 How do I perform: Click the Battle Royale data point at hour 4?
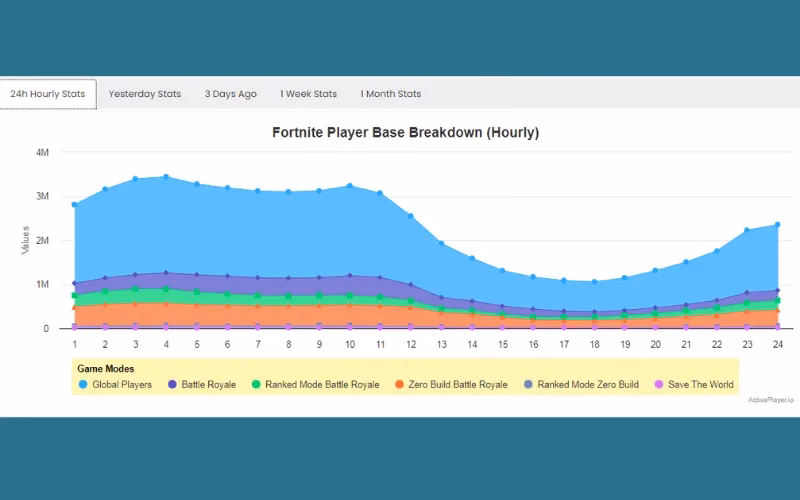pyautogui.click(x=166, y=273)
